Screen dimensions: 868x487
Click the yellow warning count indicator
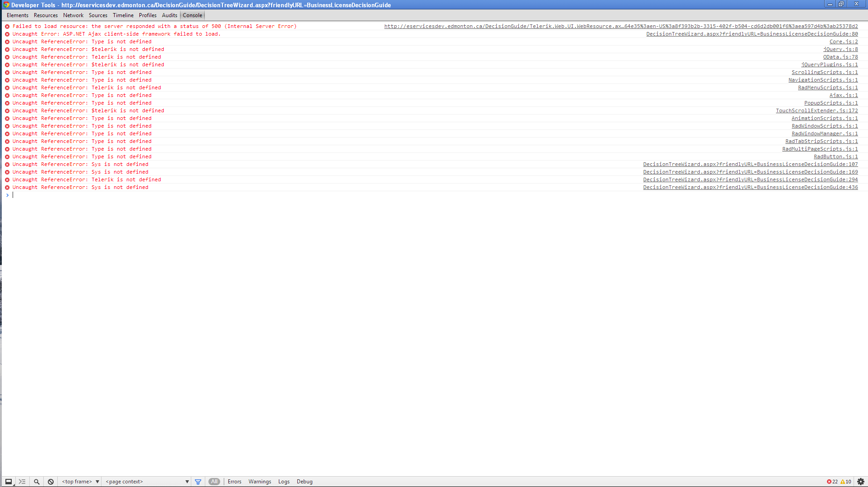pos(846,482)
